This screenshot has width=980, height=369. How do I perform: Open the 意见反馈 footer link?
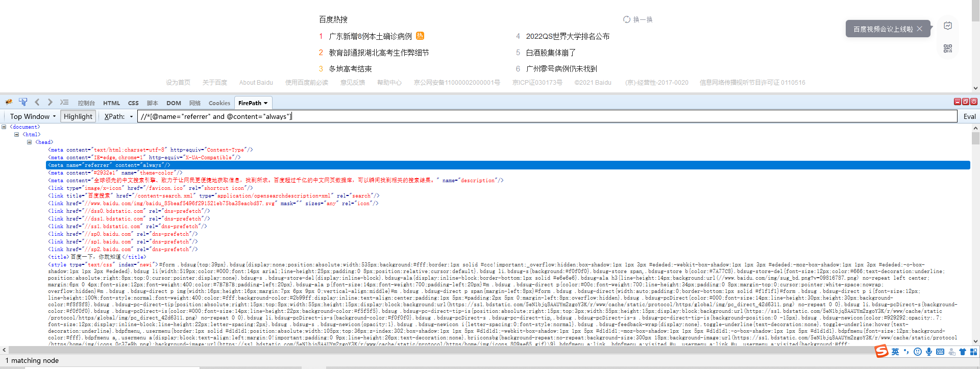click(x=353, y=83)
